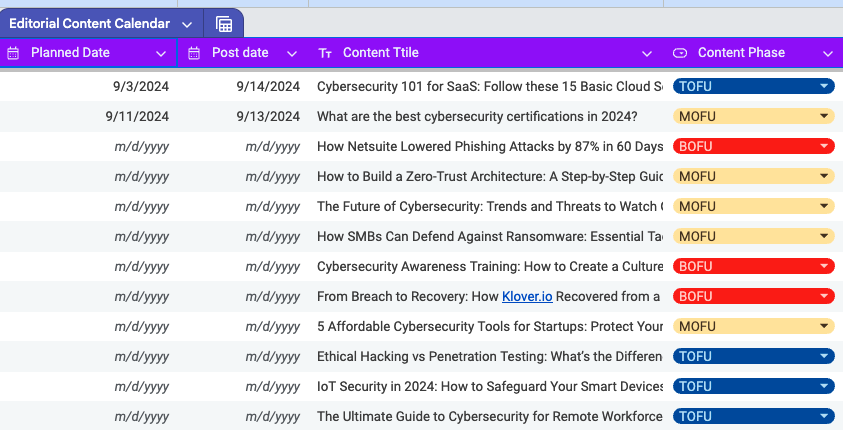Open the TOFU phase dropdown for Cybersecurity 101
Image resolution: width=843 pixels, height=430 pixels.
[x=824, y=87]
